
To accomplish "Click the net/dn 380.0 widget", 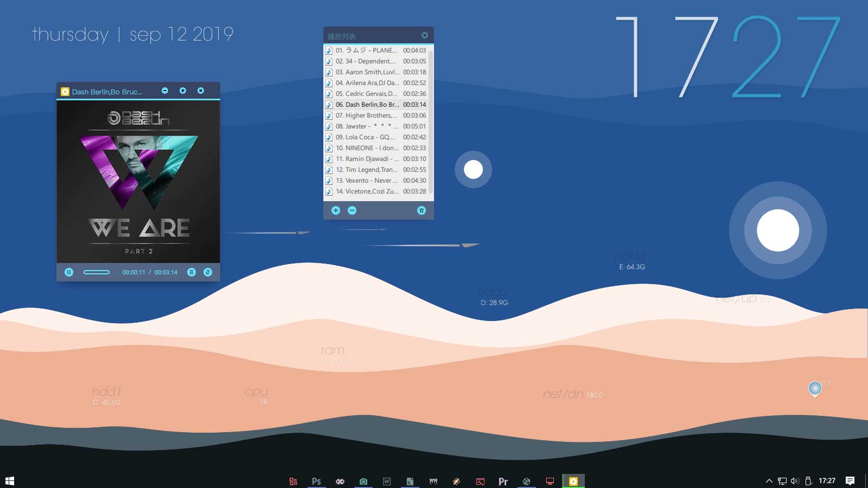I will (573, 394).
